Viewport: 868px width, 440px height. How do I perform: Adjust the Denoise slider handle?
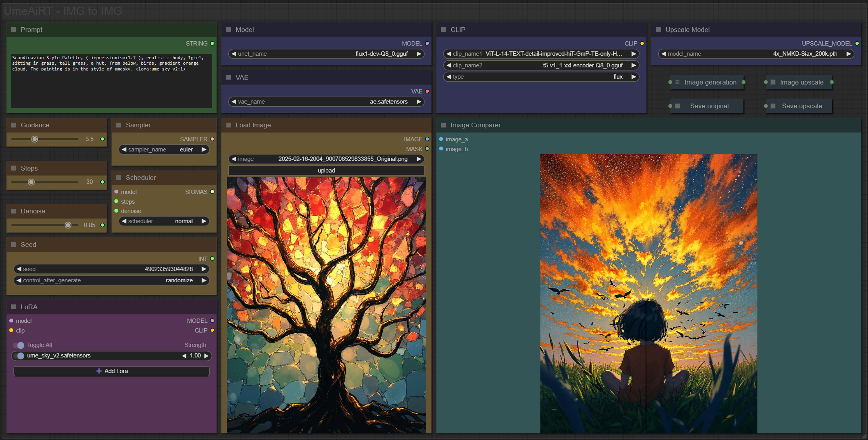coord(68,225)
